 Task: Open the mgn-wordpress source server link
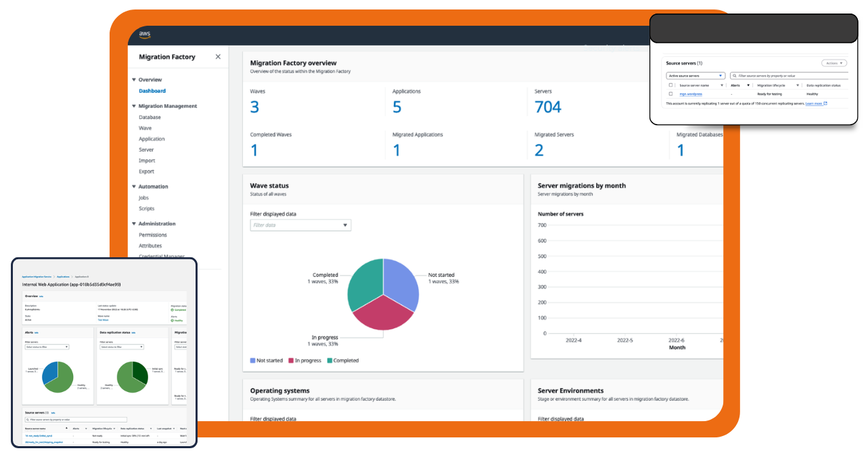tap(691, 94)
